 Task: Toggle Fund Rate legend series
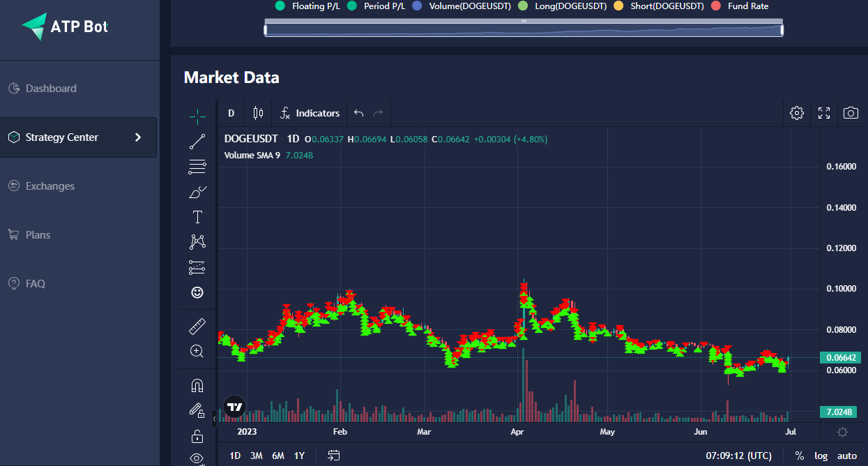pos(743,6)
